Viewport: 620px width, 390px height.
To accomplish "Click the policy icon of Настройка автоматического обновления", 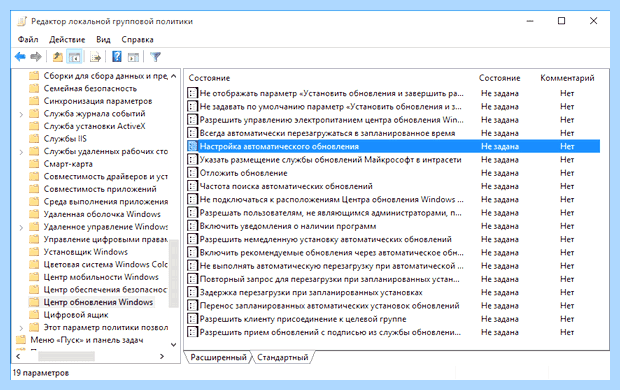I will [x=192, y=146].
